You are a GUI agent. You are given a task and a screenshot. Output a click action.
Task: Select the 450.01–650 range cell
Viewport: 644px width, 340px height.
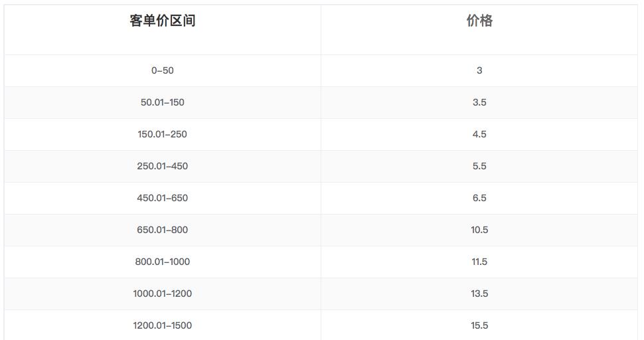click(163, 198)
